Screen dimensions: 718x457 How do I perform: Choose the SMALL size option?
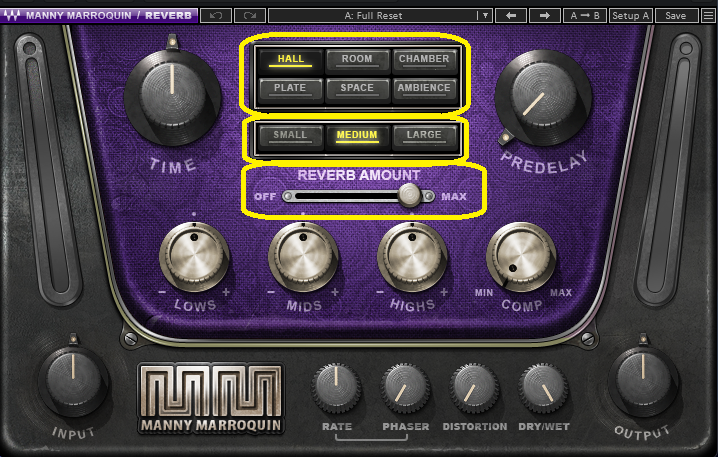pos(290,136)
